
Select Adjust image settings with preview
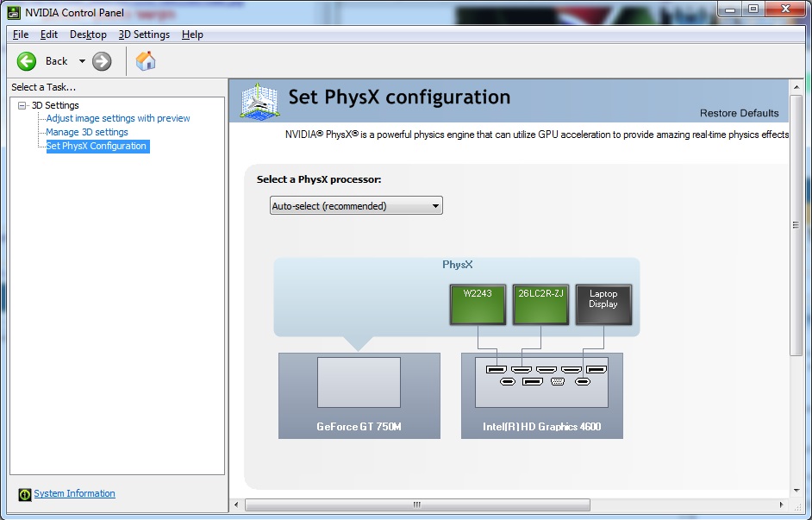tap(118, 118)
